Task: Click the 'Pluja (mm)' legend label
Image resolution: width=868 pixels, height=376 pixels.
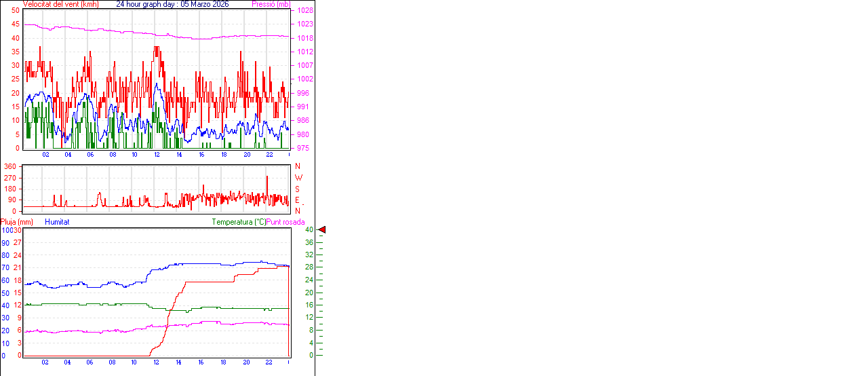Action: (17, 222)
